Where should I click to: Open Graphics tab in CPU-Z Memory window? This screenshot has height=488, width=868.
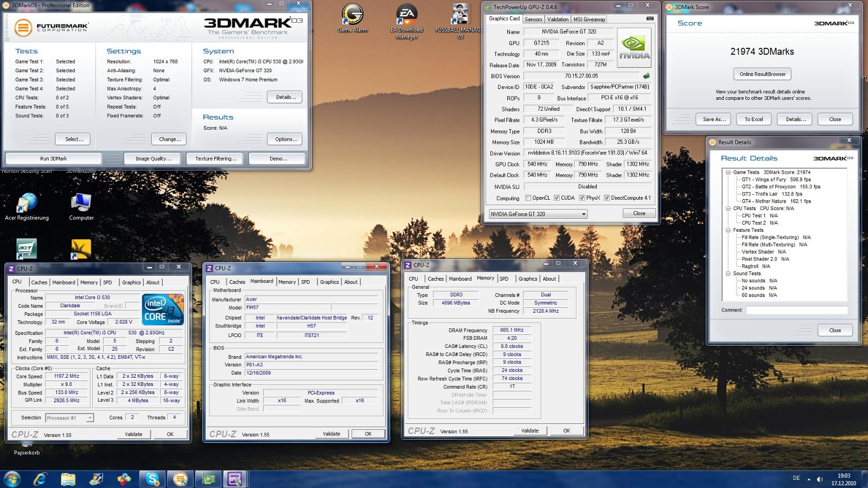[x=528, y=278]
